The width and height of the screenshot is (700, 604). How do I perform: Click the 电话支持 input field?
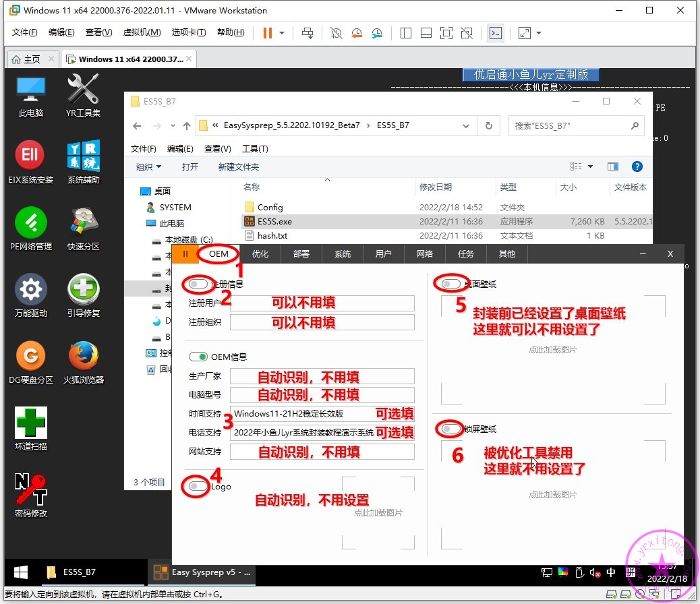(322, 433)
